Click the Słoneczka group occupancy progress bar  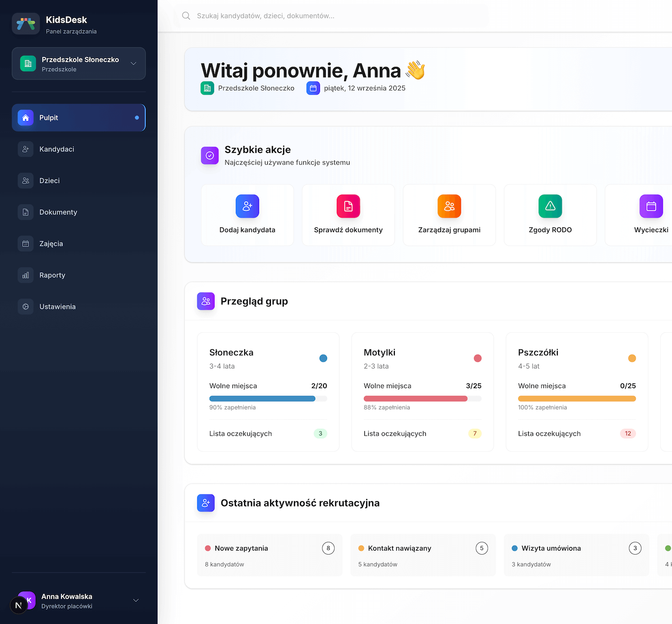[x=268, y=399]
